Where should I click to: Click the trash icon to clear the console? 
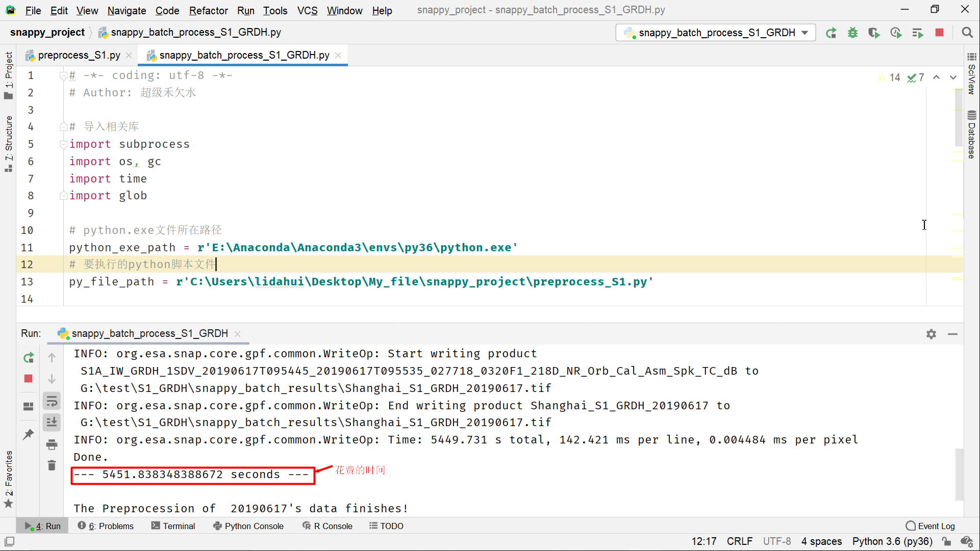[x=52, y=465]
